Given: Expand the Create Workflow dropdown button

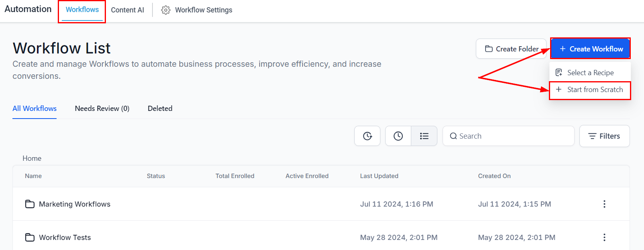Looking at the screenshot, I should 590,49.
